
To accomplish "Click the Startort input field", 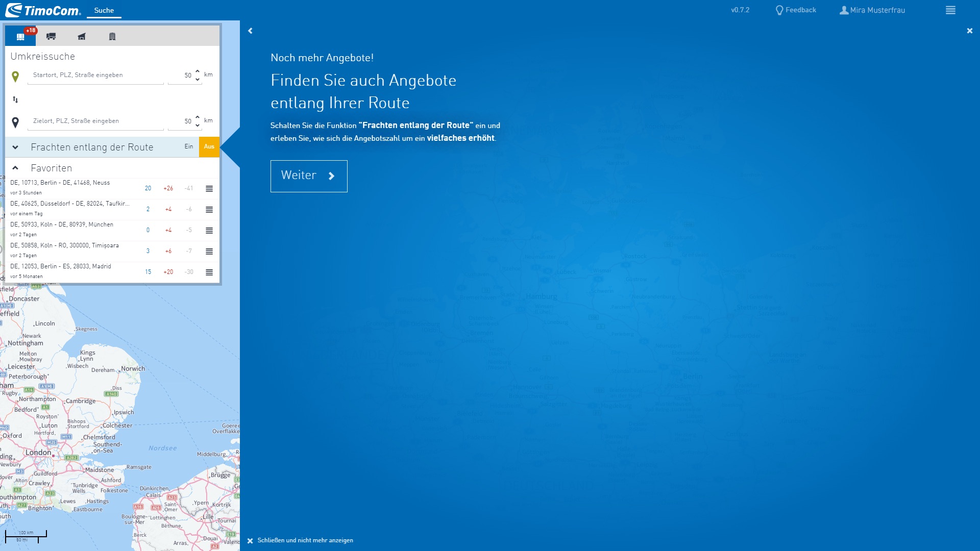I will [x=95, y=75].
